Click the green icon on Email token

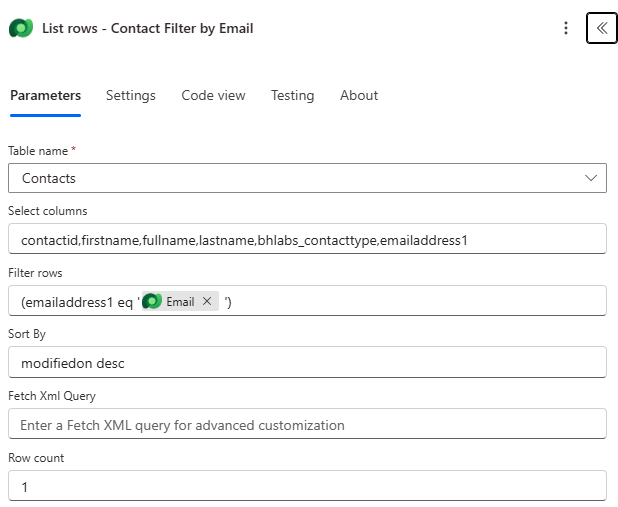pyautogui.click(x=152, y=301)
